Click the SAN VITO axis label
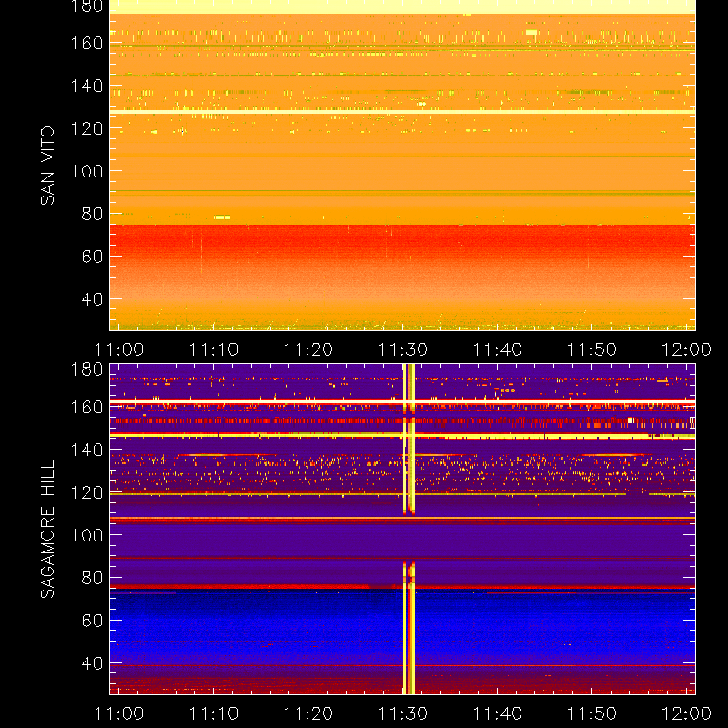The image size is (728, 728). coord(47,166)
